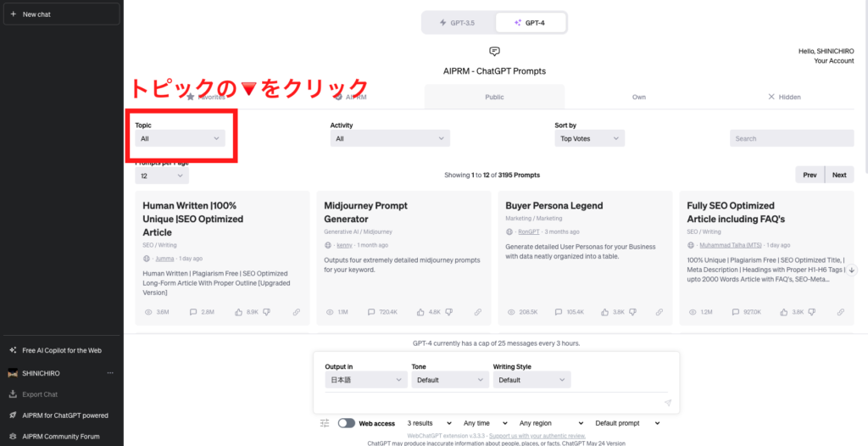Downvote the Human Written SEO Article prompt

(x=266, y=312)
